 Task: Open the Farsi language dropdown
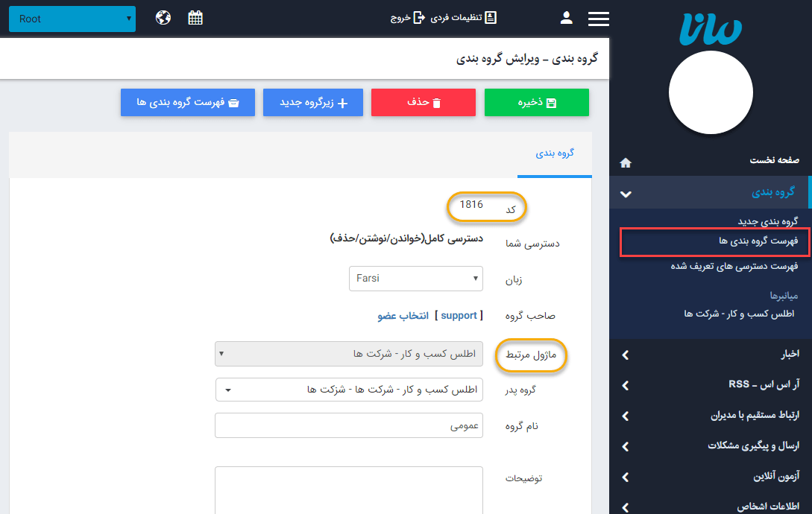[415, 278]
